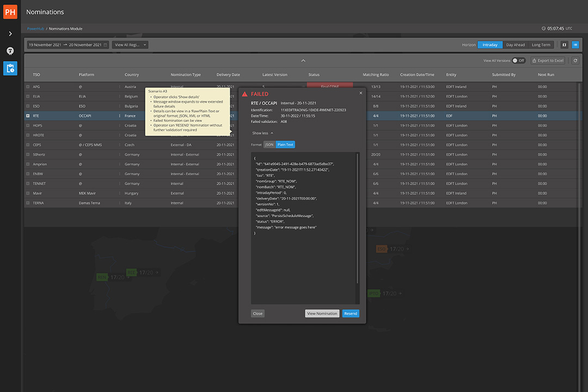This screenshot has width=588, height=392.
Task: Click the PowerHub breadcrumb link
Action: [x=36, y=28]
